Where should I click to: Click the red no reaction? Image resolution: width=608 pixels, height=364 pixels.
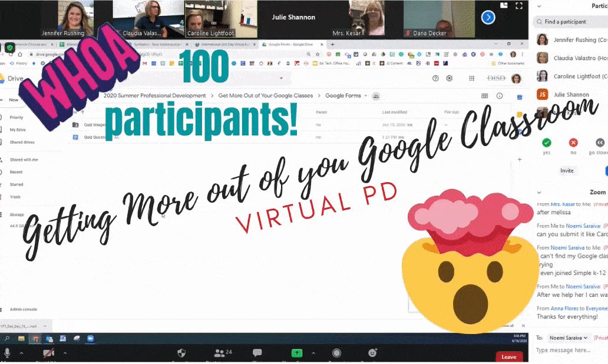tap(573, 143)
